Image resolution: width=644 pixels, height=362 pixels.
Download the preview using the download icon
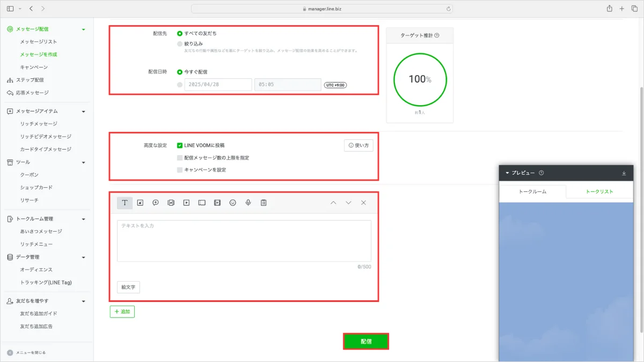624,173
